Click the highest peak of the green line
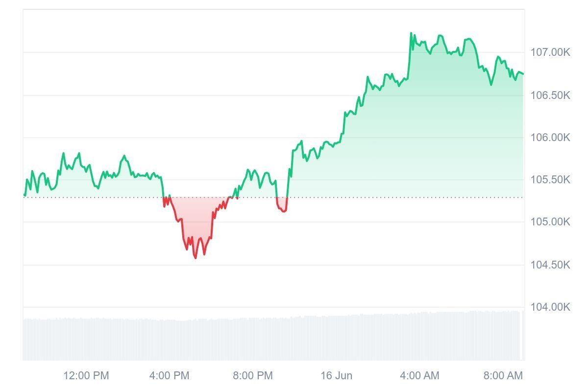This screenshot has height=392, width=588. pos(411,33)
